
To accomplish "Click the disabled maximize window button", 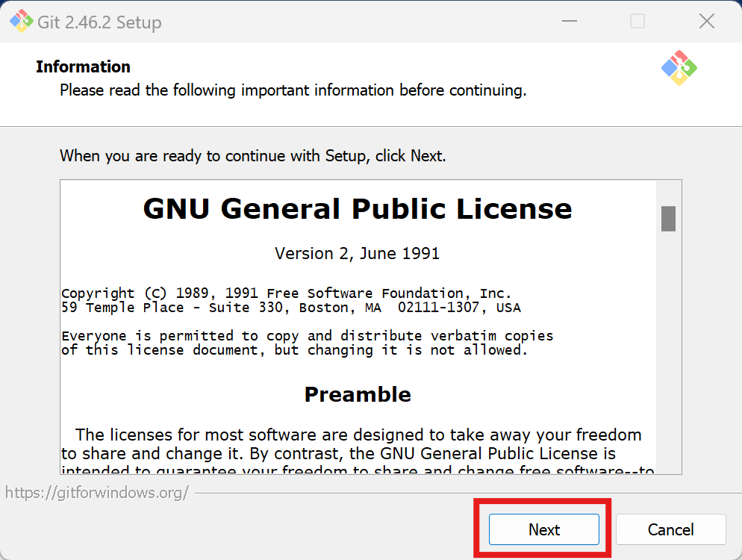I will click(637, 22).
